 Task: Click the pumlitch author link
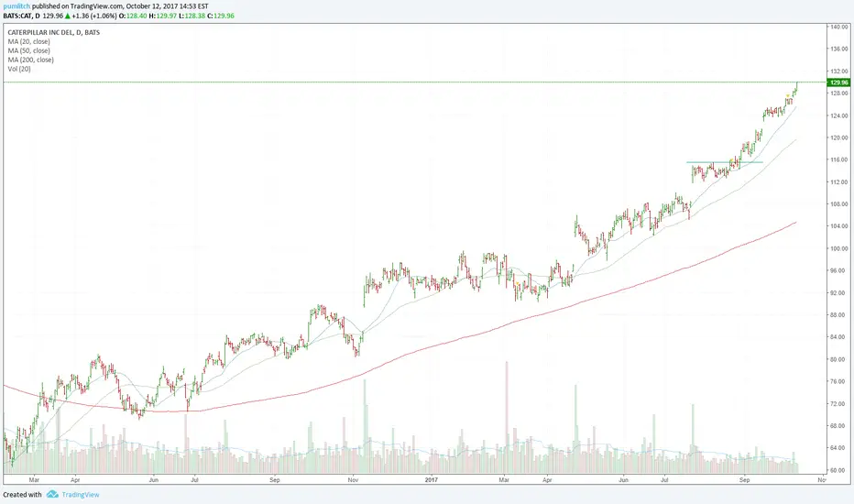[16, 6]
